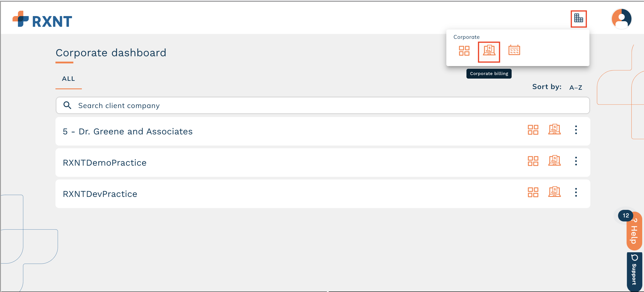Open the Corporate dashboard grid icon in popup
This screenshot has width=644, height=292.
point(464,51)
